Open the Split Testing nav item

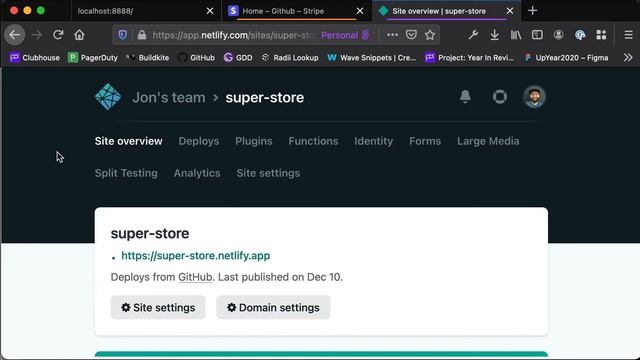pyautogui.click(x=126, y=173)
